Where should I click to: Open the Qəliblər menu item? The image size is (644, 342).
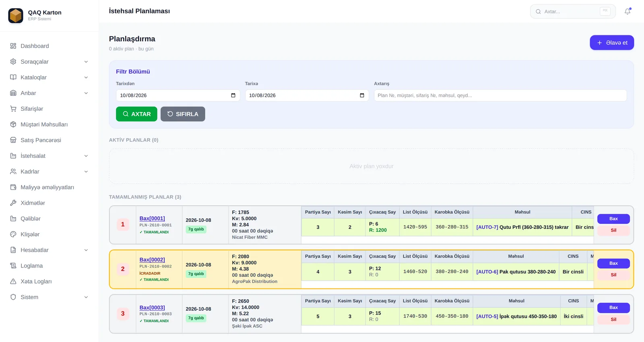pyautogui.click(x=49, y=219)
